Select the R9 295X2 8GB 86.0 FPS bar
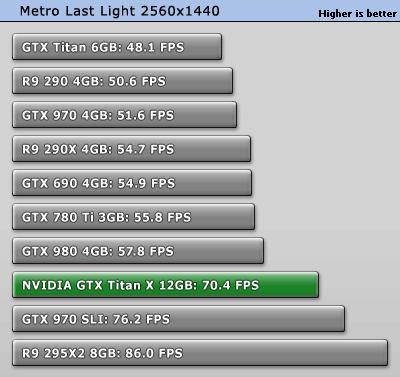The height and width of the screenshot is (377, 400). pos(200,353)
